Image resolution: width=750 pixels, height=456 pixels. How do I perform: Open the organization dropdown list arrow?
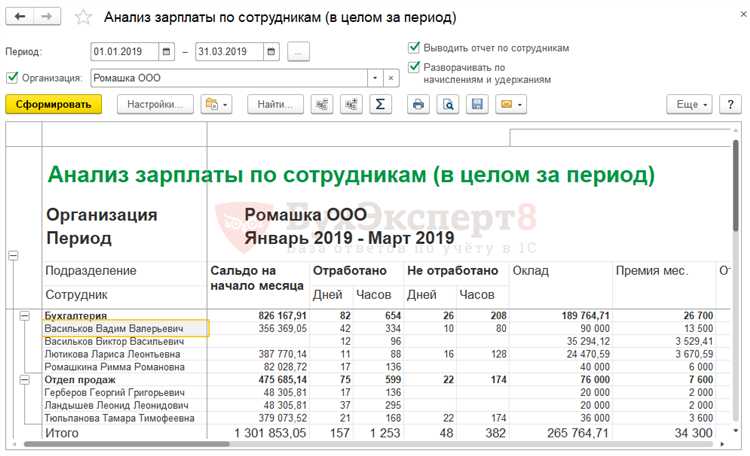coord(375,78)
